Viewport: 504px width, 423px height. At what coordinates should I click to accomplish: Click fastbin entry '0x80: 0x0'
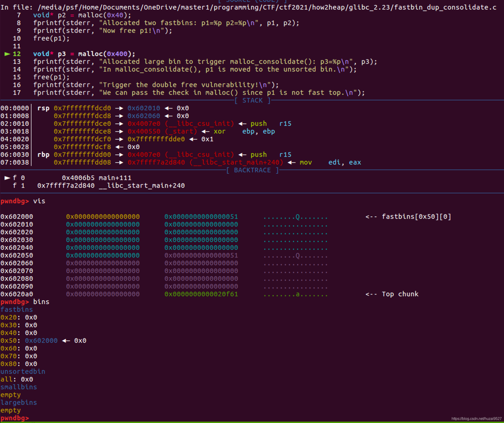click(19, 364)
